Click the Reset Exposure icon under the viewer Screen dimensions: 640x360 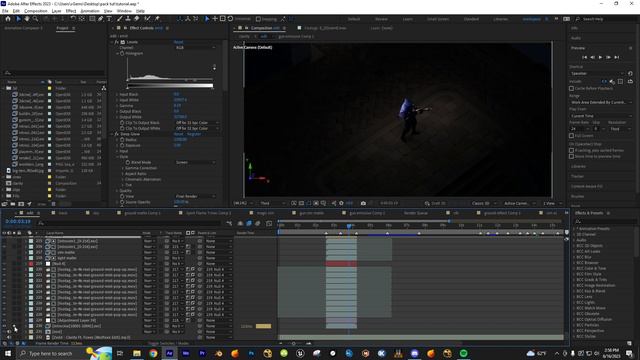[341, 203]
